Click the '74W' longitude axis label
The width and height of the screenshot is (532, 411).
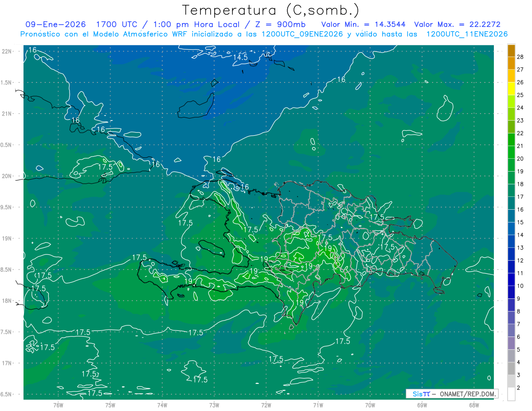tap(162, 405)
